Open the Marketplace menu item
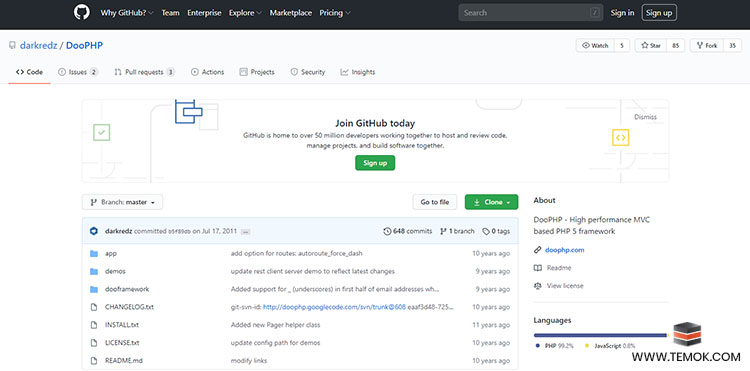Viewport: 750px width, 371px height. tap(291, 13)
